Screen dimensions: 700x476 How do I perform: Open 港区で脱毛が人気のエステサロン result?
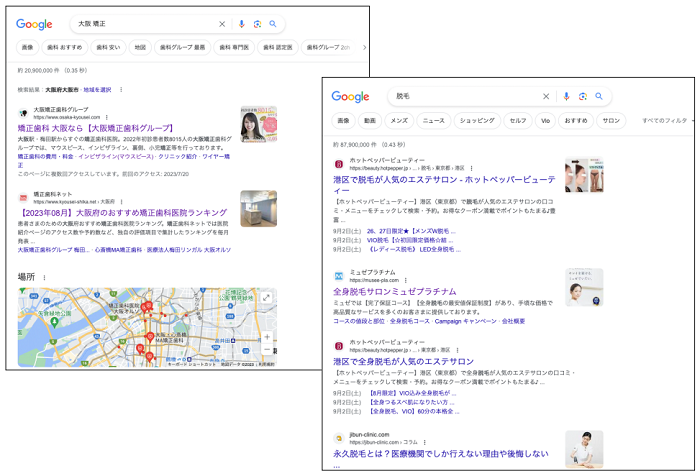[x=444, y=185]
